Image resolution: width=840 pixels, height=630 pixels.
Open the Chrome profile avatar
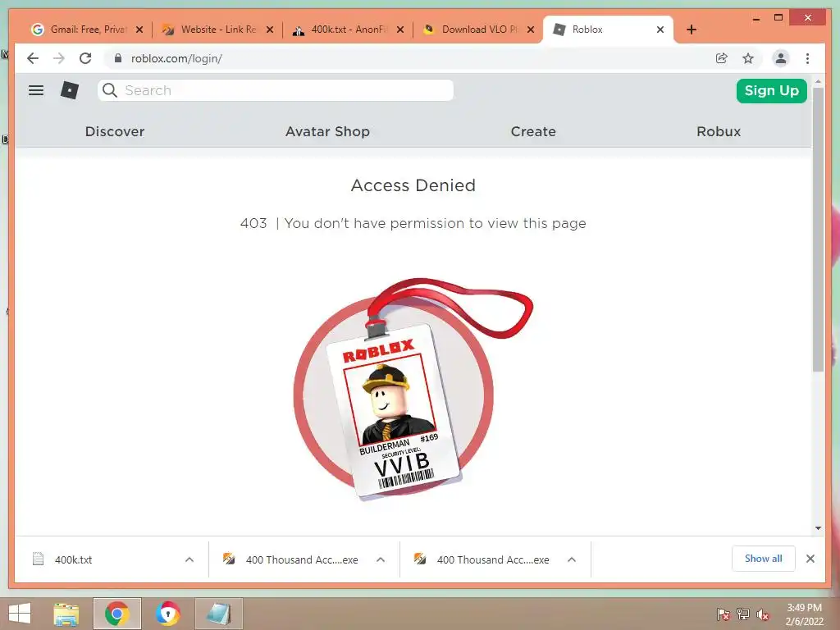[781, 58]
